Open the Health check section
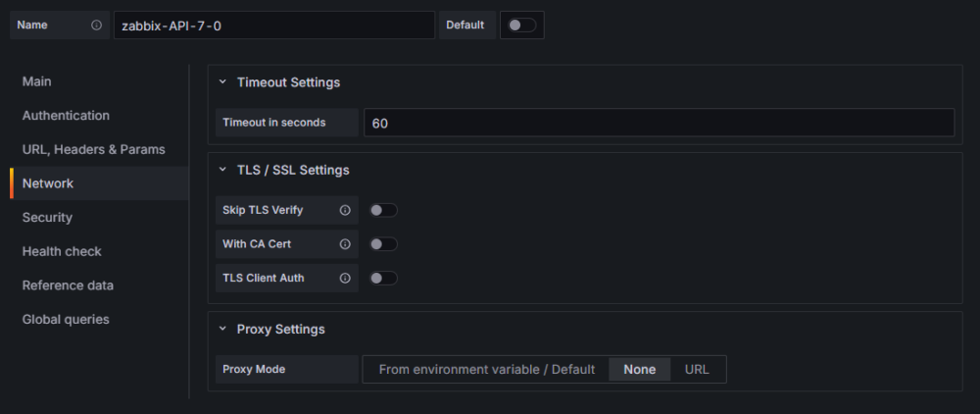980x414 pixels. click(62, 251)
